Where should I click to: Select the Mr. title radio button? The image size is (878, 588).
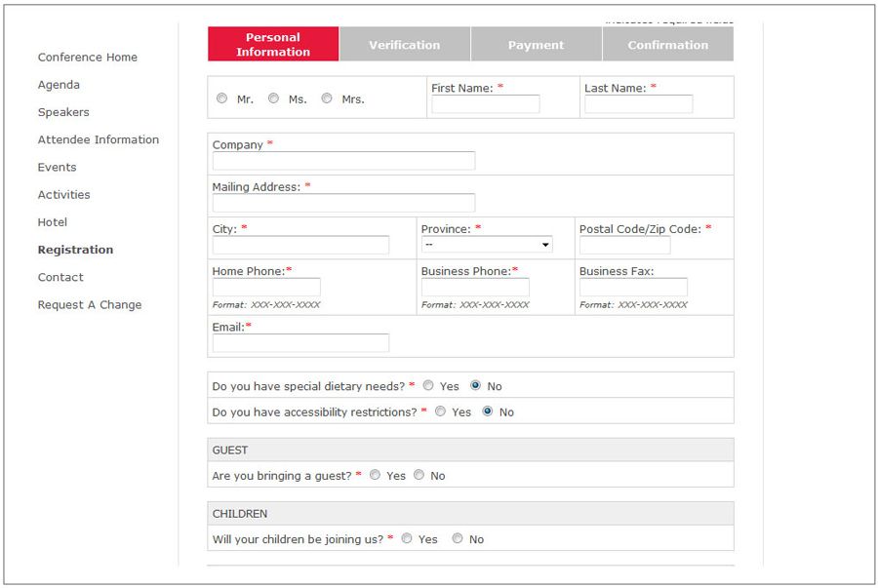(x=221, y=98)
